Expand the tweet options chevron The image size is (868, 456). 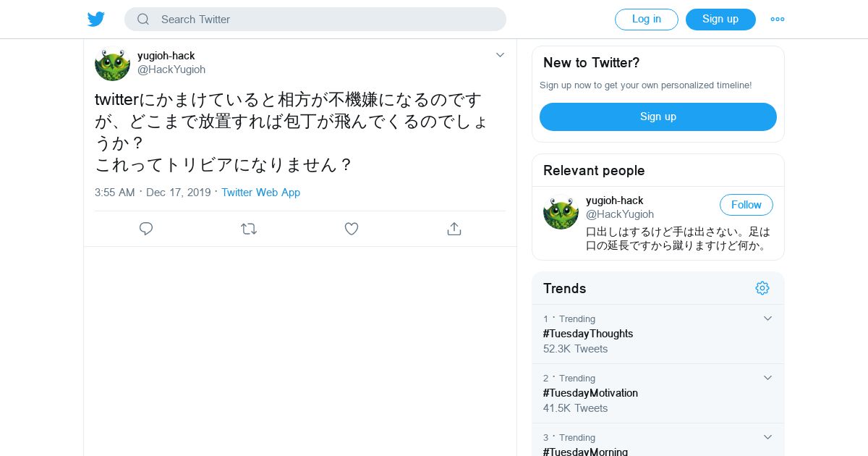point(500,55)
